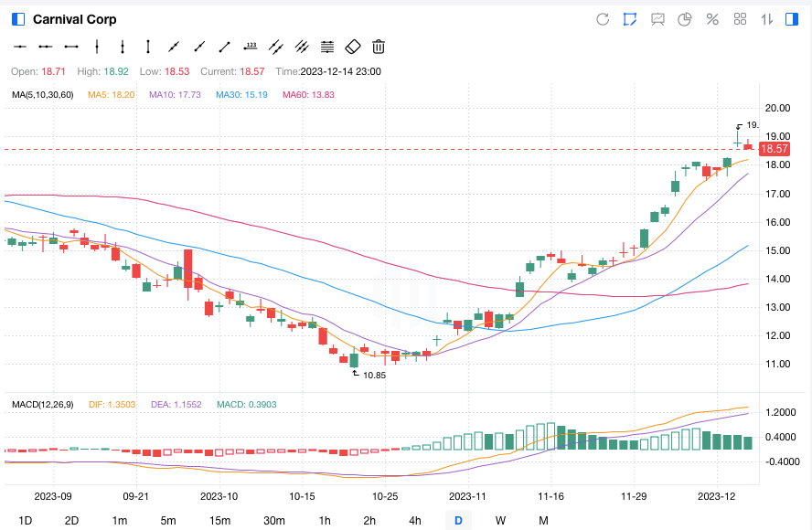The image size is (812, 530).
Task: Select the parallel channel lines tool
Action: point(276,47)
